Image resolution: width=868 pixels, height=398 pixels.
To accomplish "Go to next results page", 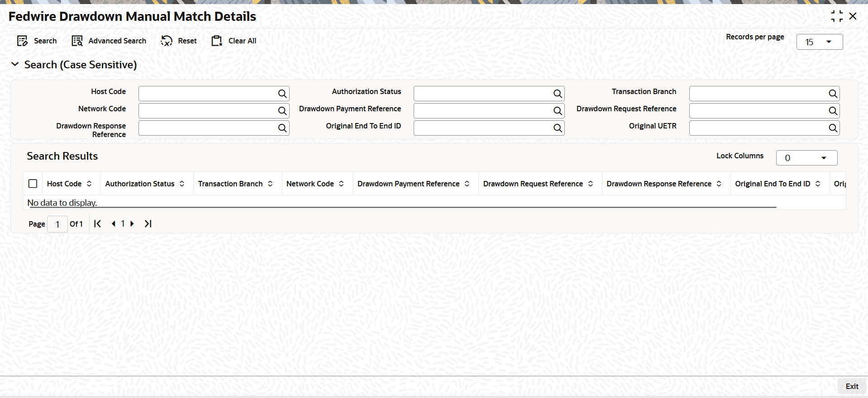I will [x=132, y=223].
